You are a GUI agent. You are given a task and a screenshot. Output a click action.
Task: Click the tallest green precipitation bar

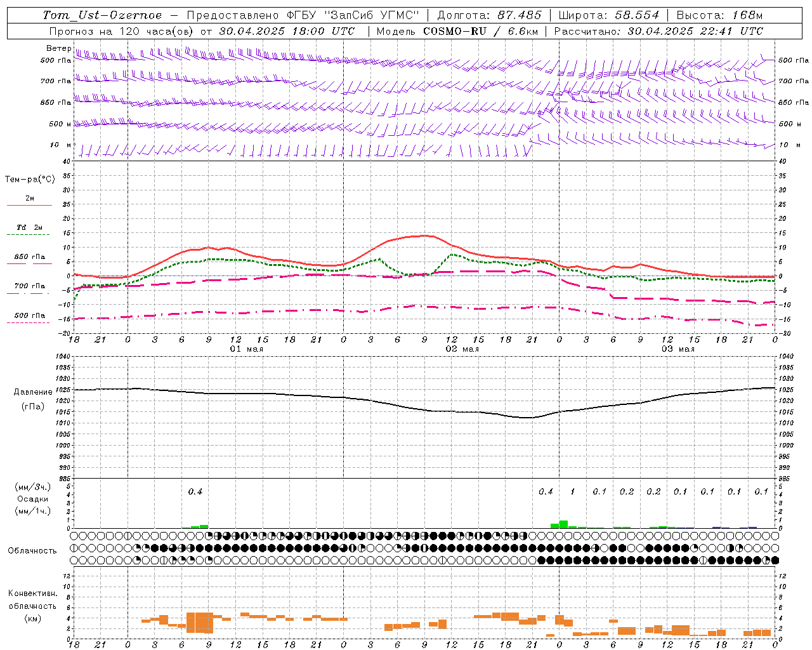coord(563,524)
